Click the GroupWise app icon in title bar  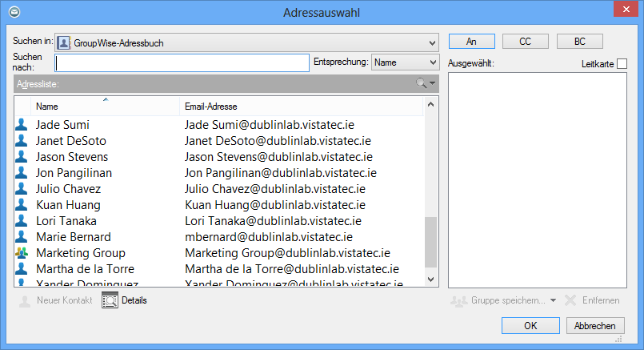(14, 12)
